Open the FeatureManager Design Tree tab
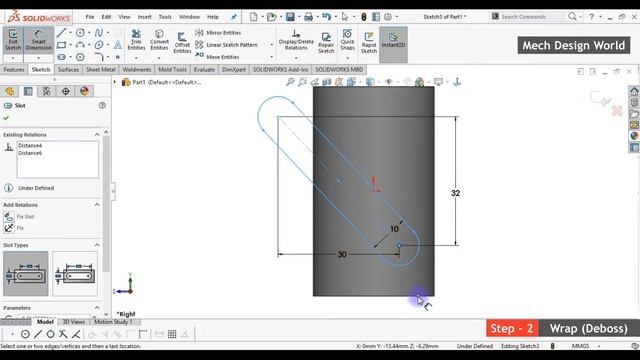 pyautogui.click(x=9, y=91)
